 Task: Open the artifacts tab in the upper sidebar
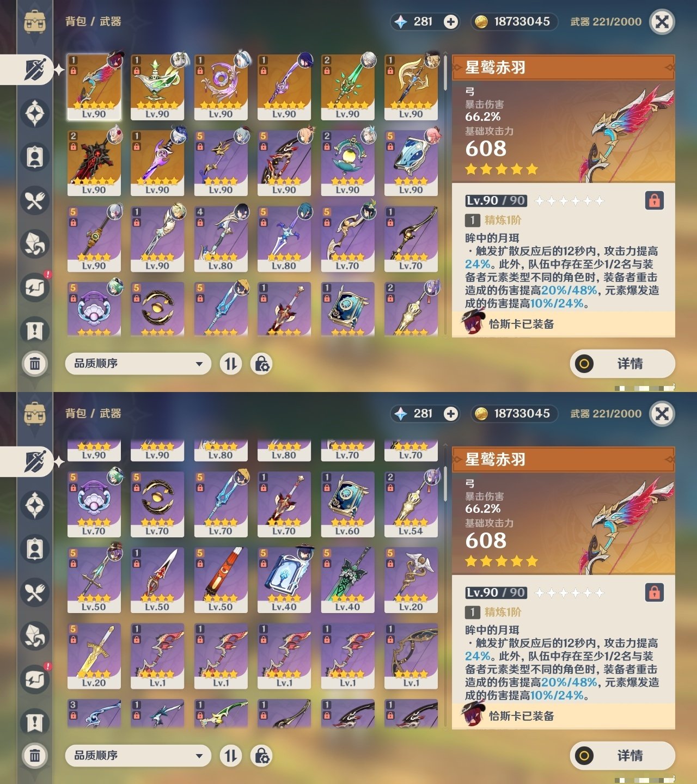click(35, 113)
